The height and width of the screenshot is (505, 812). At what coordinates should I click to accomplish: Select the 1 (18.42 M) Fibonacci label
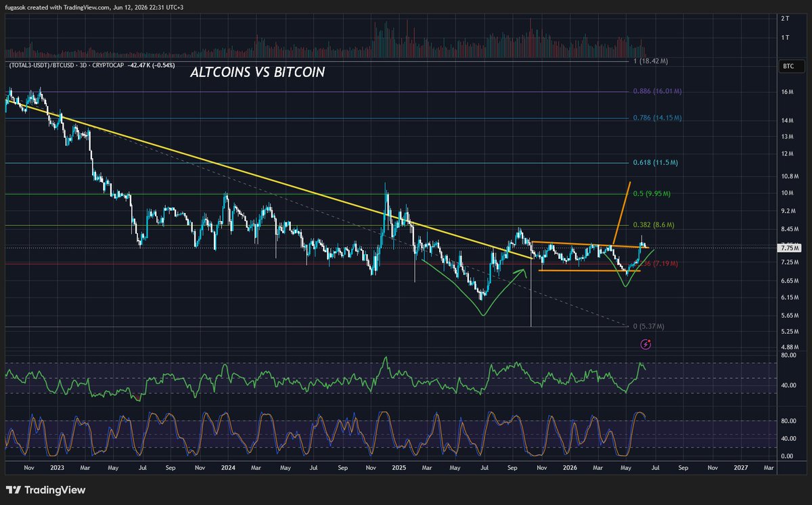(650, 62)
